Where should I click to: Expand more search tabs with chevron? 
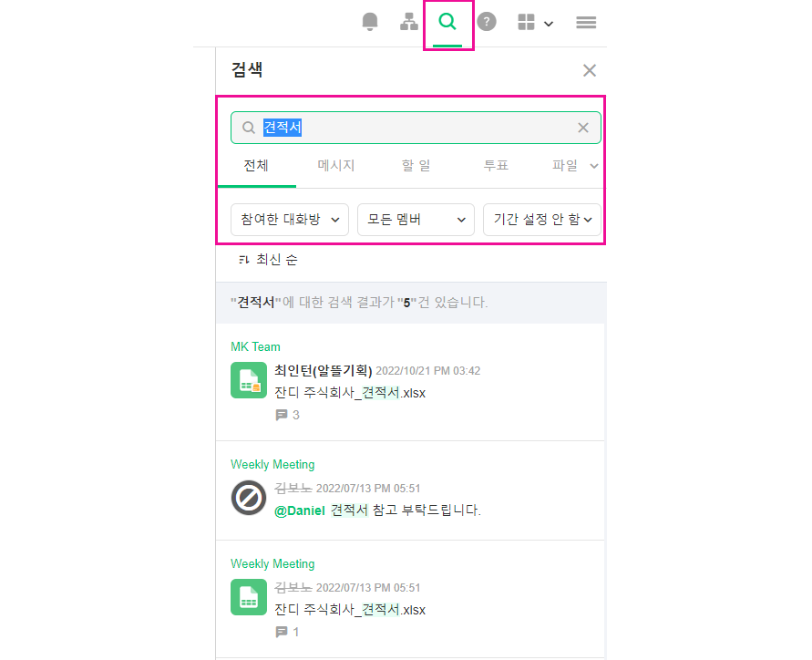point(594,166)
